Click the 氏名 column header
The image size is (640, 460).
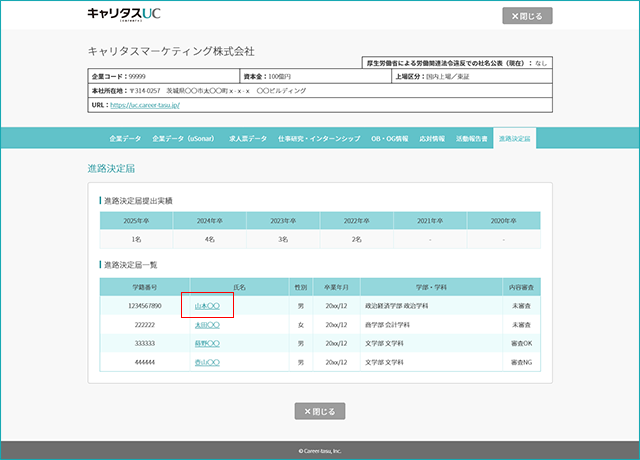click(239, 287)
